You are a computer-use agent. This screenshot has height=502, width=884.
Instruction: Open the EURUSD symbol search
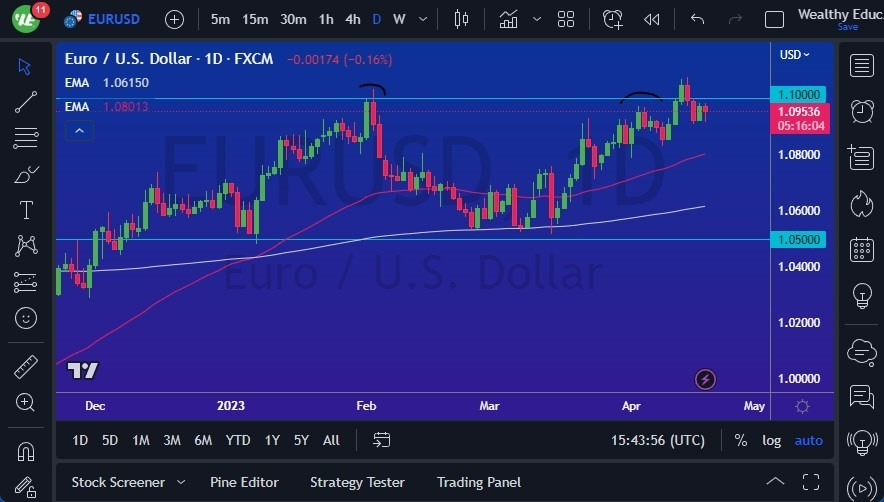tap(102, 19)
